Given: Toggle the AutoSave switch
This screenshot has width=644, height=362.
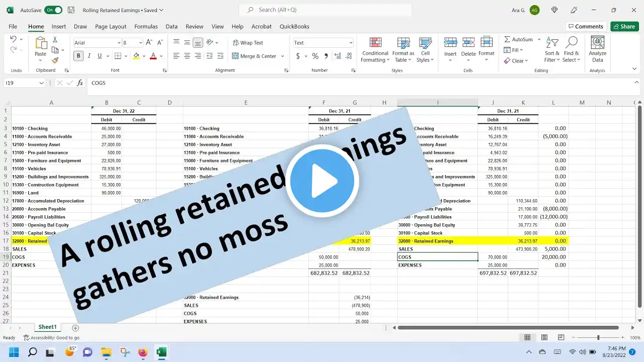Looking at the screenshot, I should pyautogui.click(x=53, y=10).
